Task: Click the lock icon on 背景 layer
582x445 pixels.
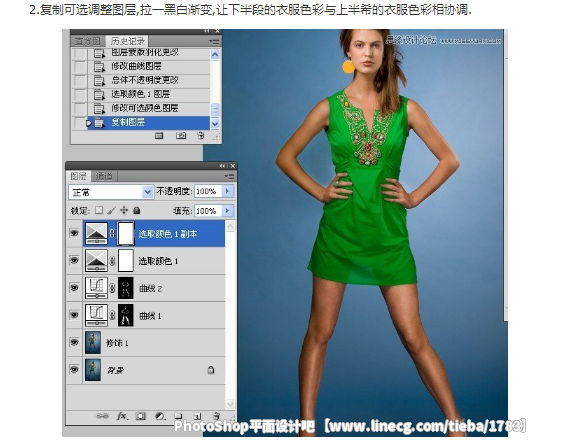Action: pyautogui.click(x=211, y=370)
